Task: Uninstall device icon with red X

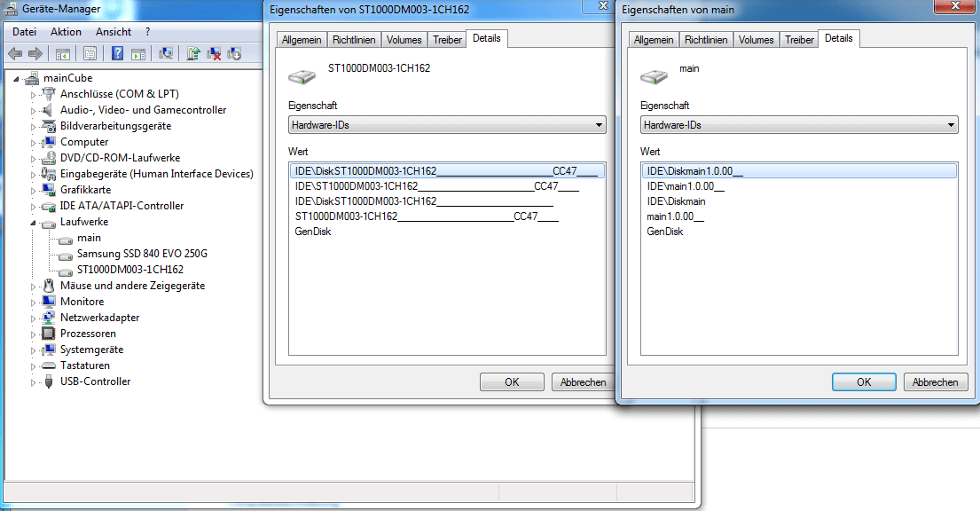Action: (x=214, y=54)
